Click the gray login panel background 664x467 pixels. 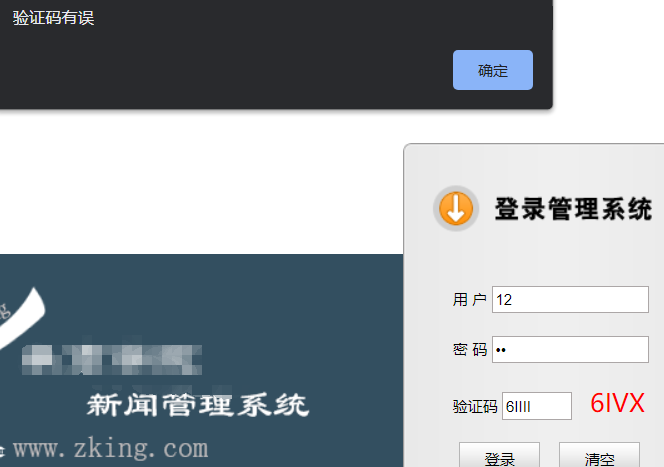(534, 254)
